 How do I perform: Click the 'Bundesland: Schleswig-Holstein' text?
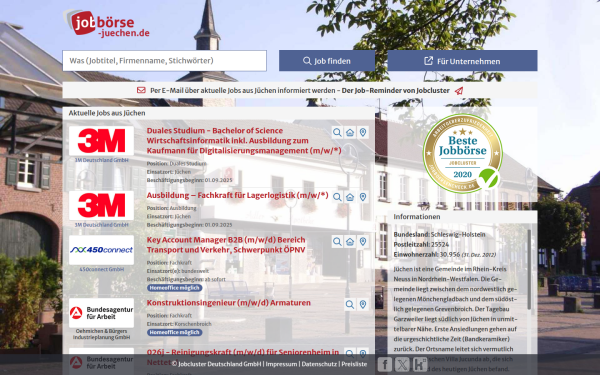[439, 235]
